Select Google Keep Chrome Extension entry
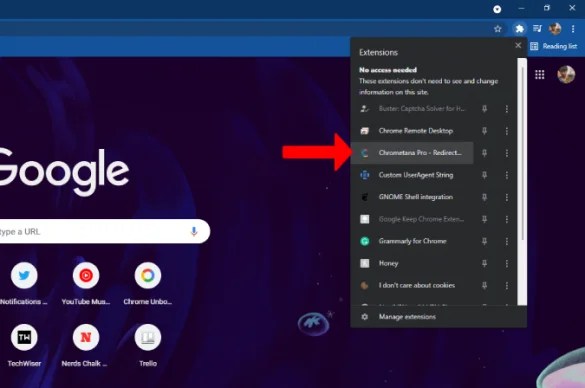This screenshot has width=585, height=388. pyautogui.click(x=412, y=219)
